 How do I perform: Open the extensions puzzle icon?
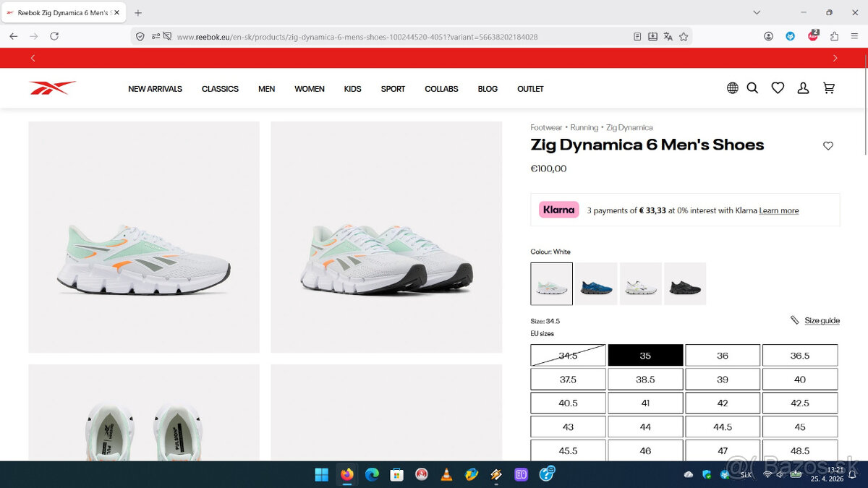pos(834,36)
